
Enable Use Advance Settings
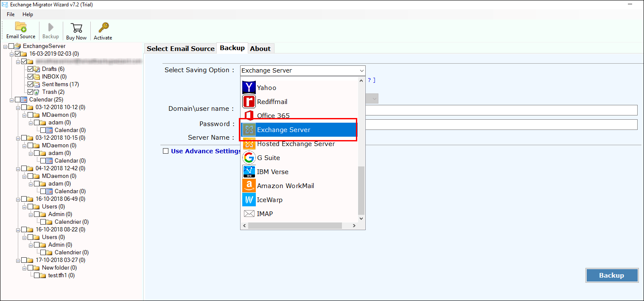[x=165, y=151]
